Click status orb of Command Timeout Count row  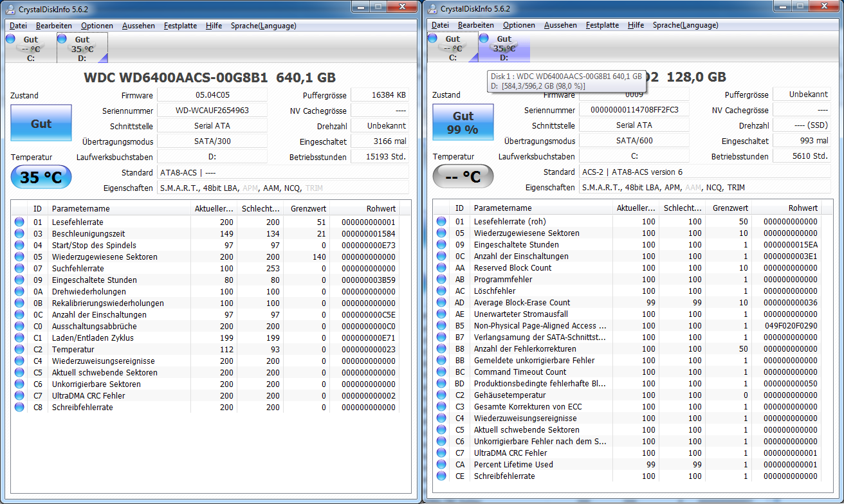[441, 372]
